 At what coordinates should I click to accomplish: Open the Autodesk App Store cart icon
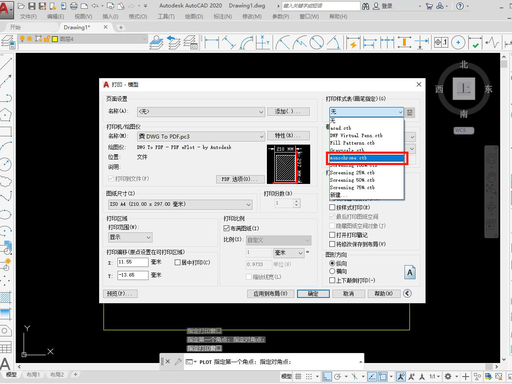[429, 6]
